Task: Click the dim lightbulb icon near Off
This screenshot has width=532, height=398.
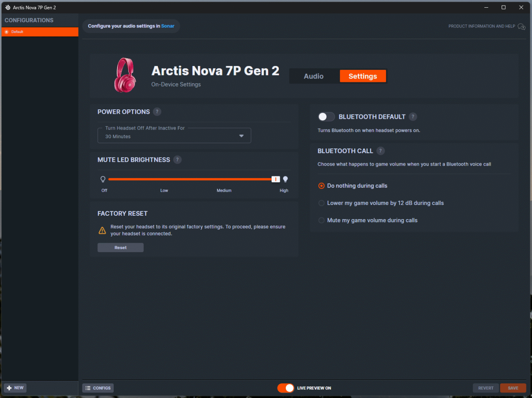Action: [103, 179]
